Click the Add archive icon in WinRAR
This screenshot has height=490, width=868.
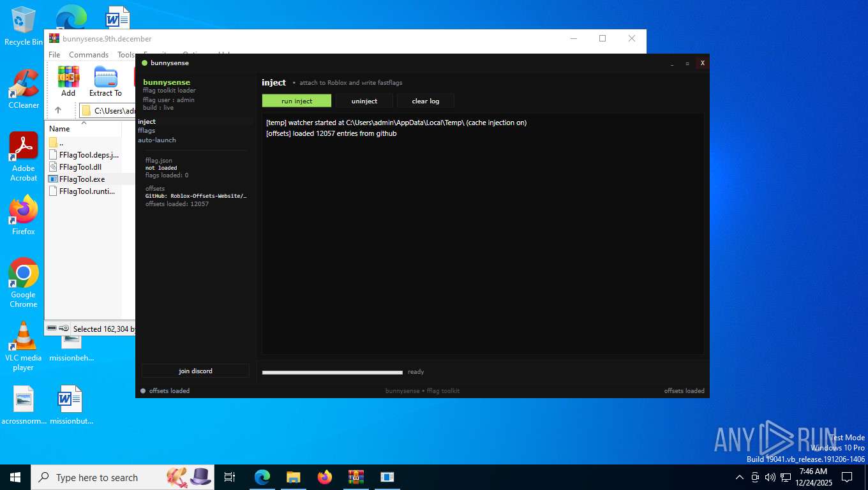[68, 81]
